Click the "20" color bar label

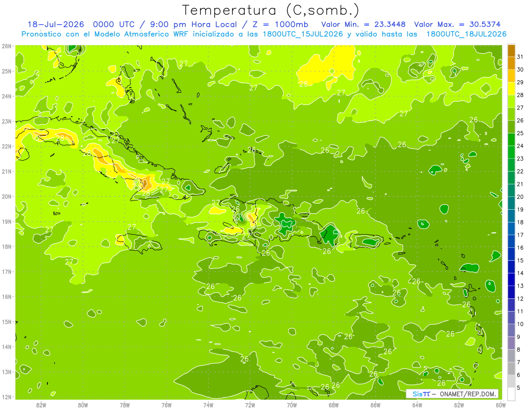coord(520,197)
